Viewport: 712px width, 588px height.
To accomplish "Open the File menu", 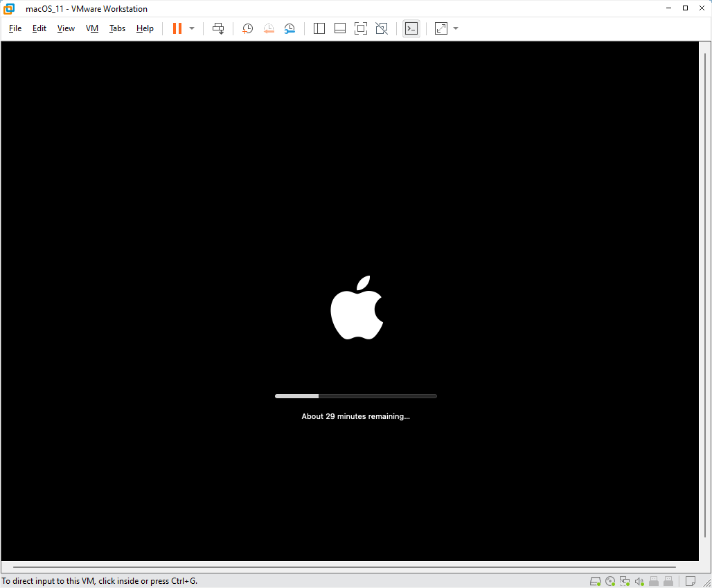I will click(x=15, y=28).
